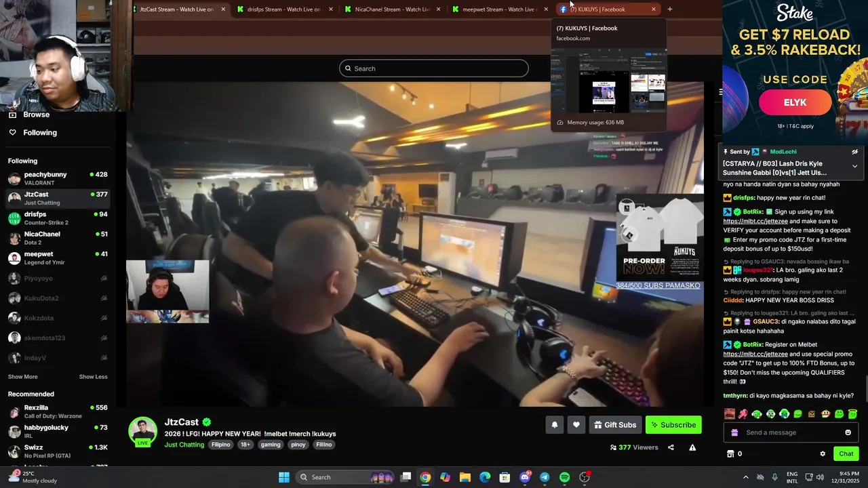Open recommended channel habbygolucky
Screen dimensions: 868x488
(x=58, y=431)
